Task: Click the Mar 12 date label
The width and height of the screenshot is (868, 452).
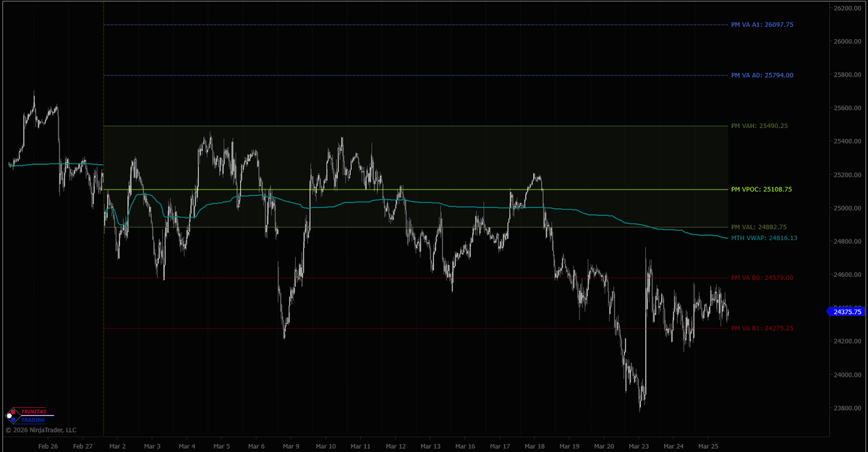Action: (x=396, y=447)
